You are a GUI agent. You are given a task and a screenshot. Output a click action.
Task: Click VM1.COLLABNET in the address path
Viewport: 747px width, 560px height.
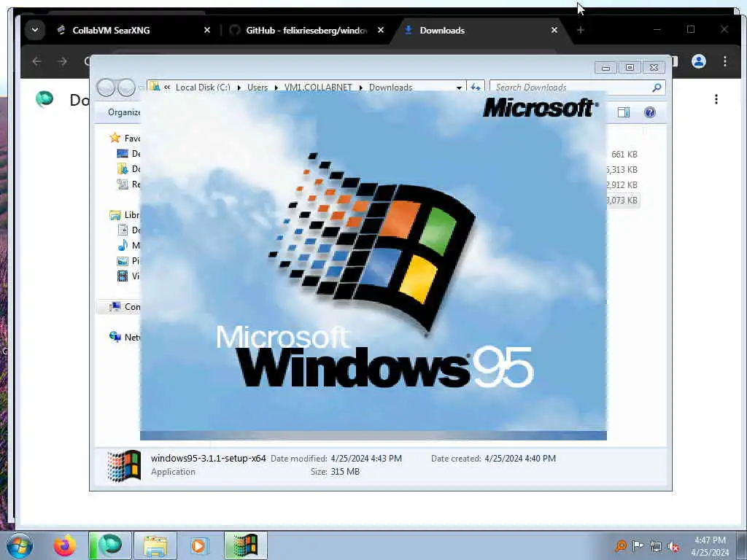pyautogui.click(x=318, y=87)
